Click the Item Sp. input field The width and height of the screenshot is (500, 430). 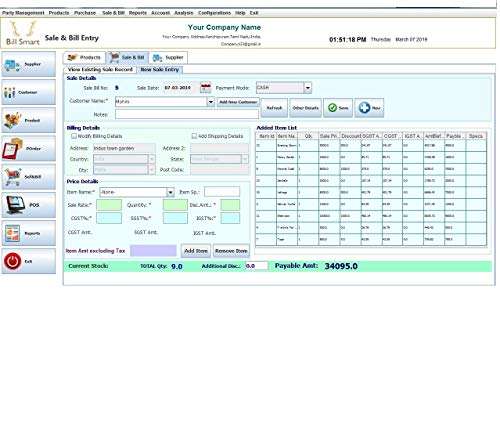[x=222, y=192]
